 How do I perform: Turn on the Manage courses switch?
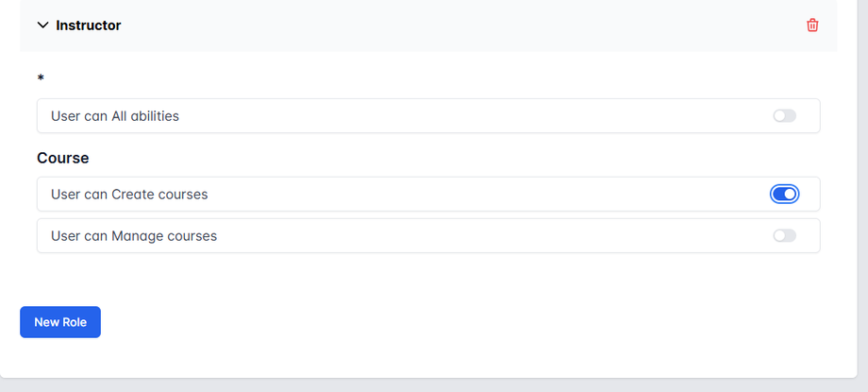[784, 235]
